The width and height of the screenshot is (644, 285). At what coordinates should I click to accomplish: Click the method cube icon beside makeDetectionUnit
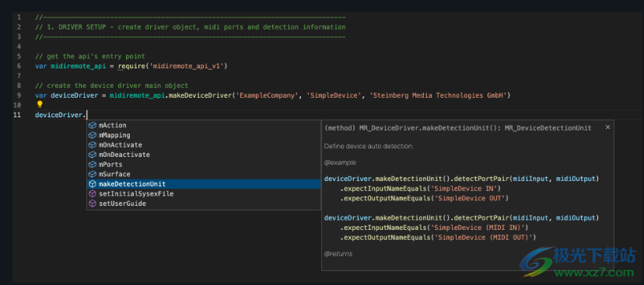(93, 184)
